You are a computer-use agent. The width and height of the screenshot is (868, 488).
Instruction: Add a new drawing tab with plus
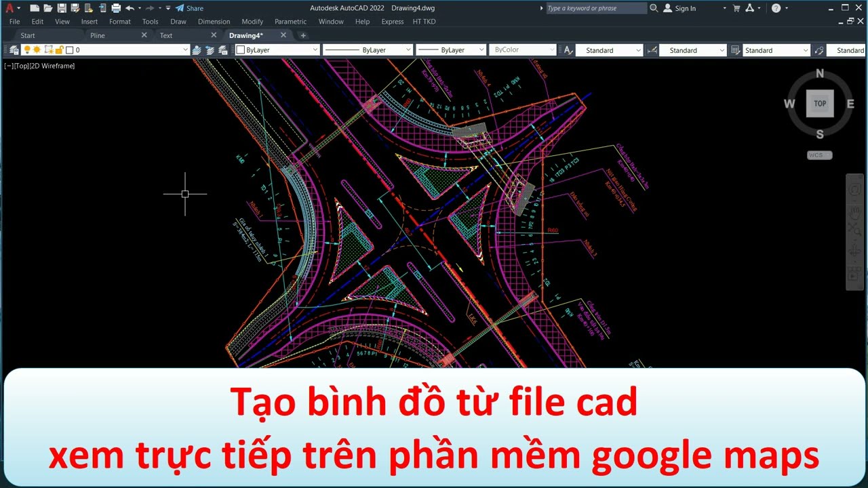tap(303, 35)
